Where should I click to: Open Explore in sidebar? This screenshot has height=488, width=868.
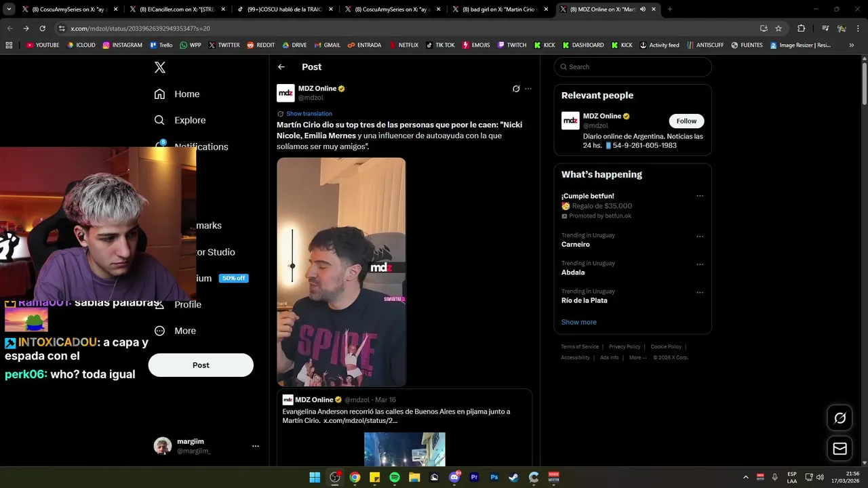pos(180,120)
